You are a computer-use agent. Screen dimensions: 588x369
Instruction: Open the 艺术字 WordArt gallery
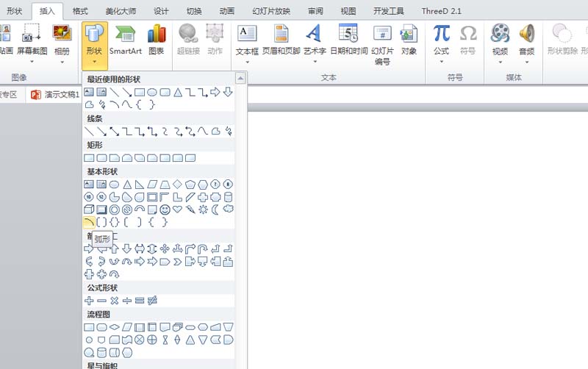coord(315,44)
